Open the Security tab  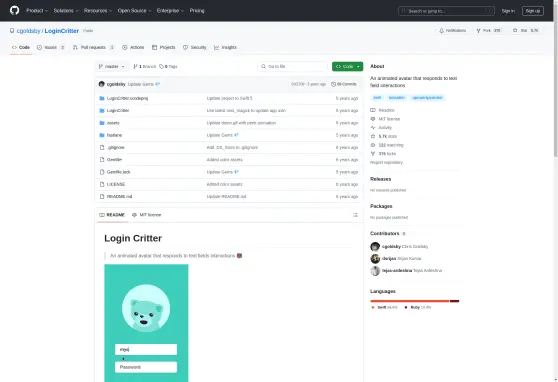pyautogui.click(x=195, y=47)
